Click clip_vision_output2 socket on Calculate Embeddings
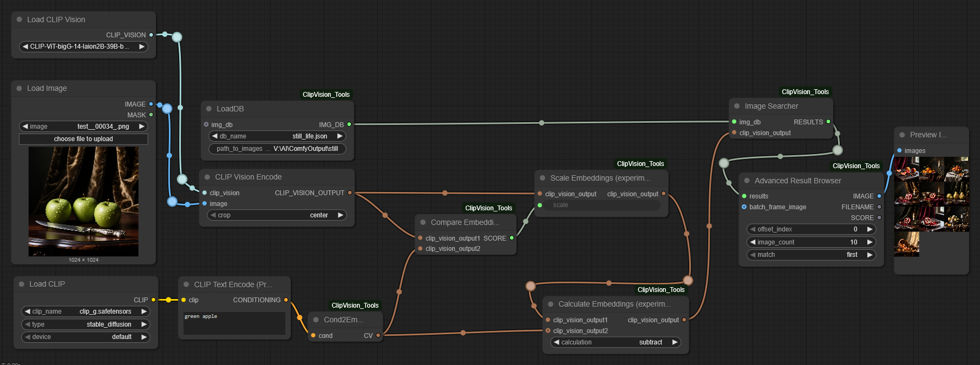This screenshot has height=365, width=980. (548, 330)
